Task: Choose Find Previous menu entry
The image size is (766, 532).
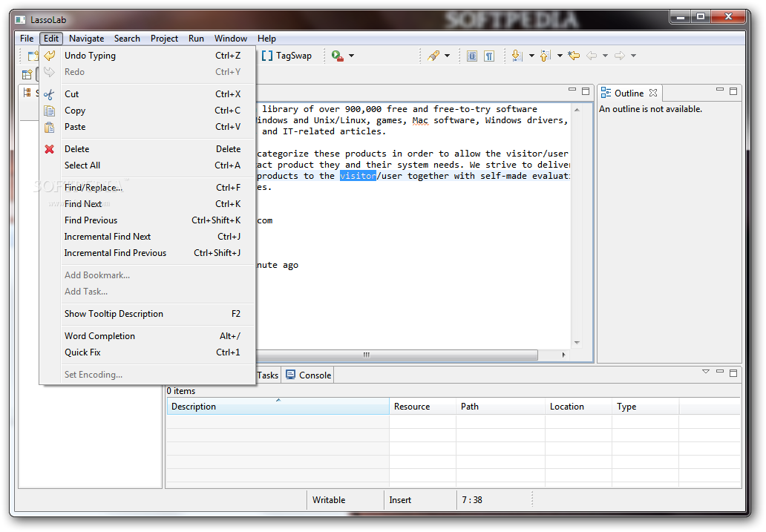Action: [x=148, y=220]
